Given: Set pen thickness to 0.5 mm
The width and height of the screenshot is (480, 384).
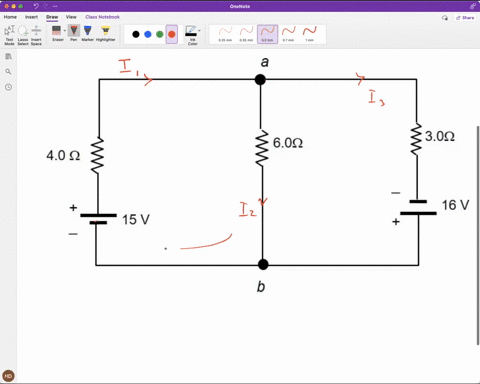Looking at the screenshot, I should (x=267, y=34).
